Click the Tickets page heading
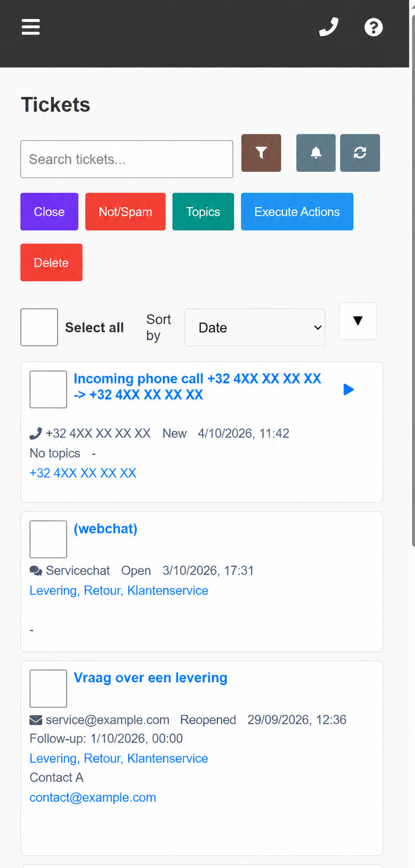This screenshot has height=868, width=415. click(x=56, y=105)
